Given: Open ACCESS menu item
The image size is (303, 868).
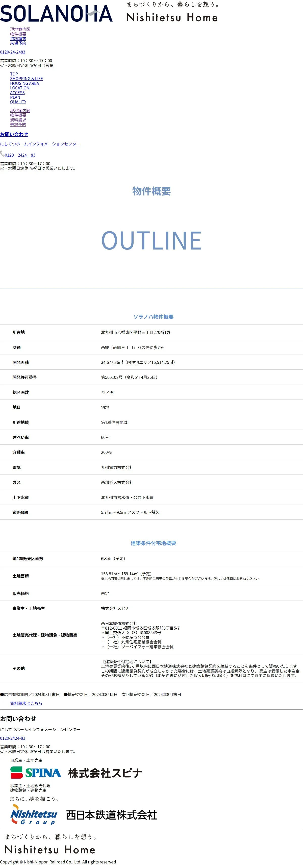Looking at the screenshot, I should [x=17, y=93].
